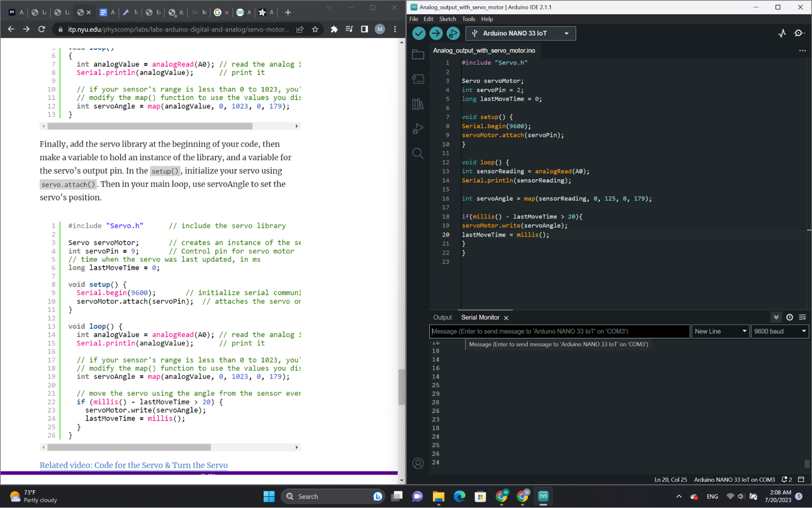
Task: Open the Edit menu
Action: click(428, 19)
